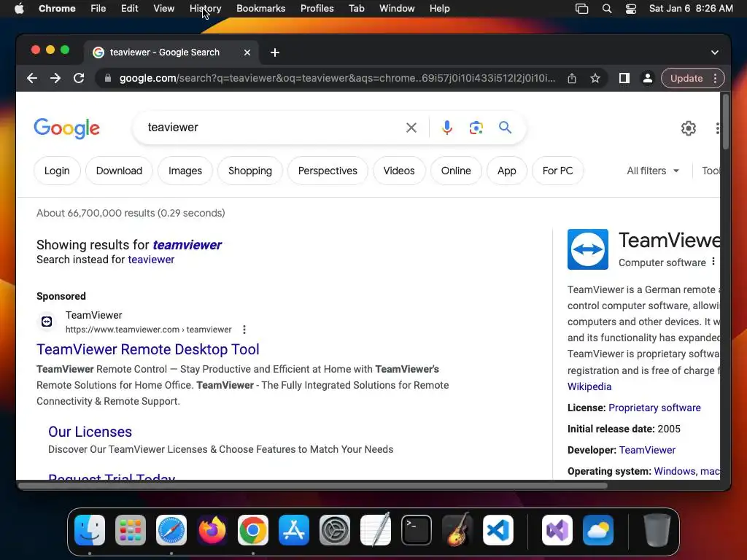
Task: Open TextEdit from the Dock
Action: pos(376,530)
